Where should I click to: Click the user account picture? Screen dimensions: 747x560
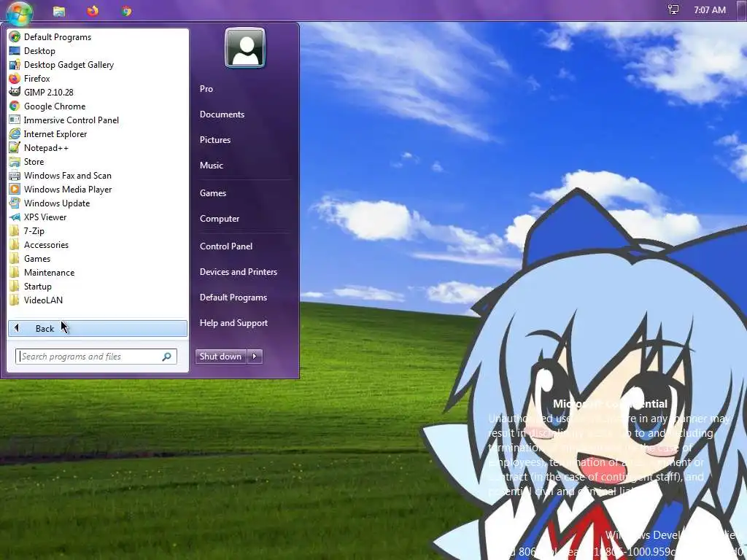(245, 47)
